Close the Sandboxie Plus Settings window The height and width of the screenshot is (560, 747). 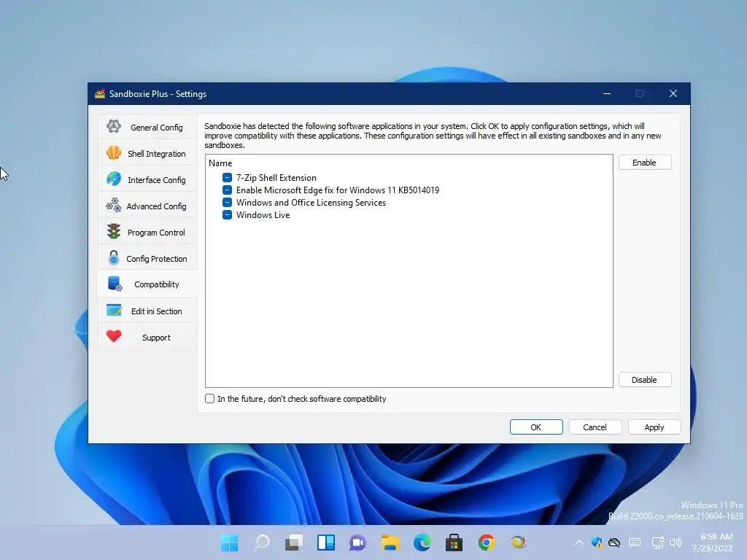673,93
